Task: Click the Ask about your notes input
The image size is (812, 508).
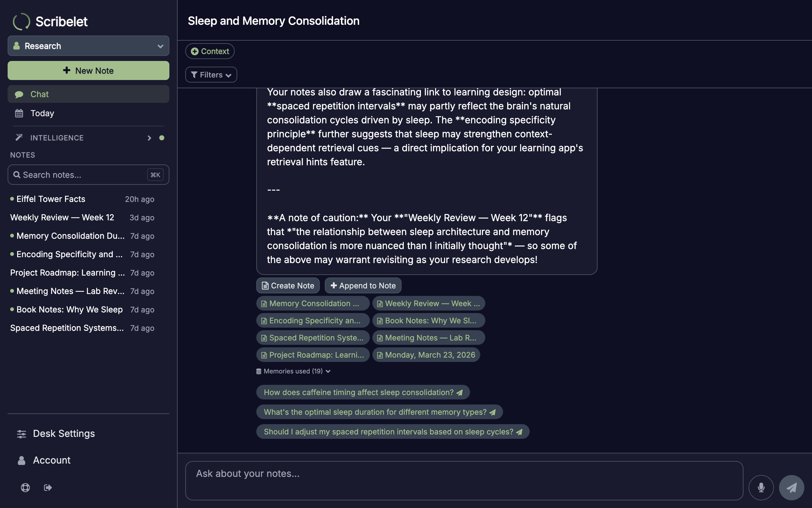Action: 464,480
